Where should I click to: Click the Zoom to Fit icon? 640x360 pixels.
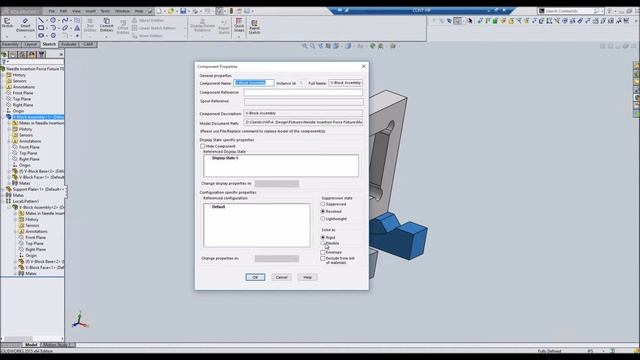point(305,46)
